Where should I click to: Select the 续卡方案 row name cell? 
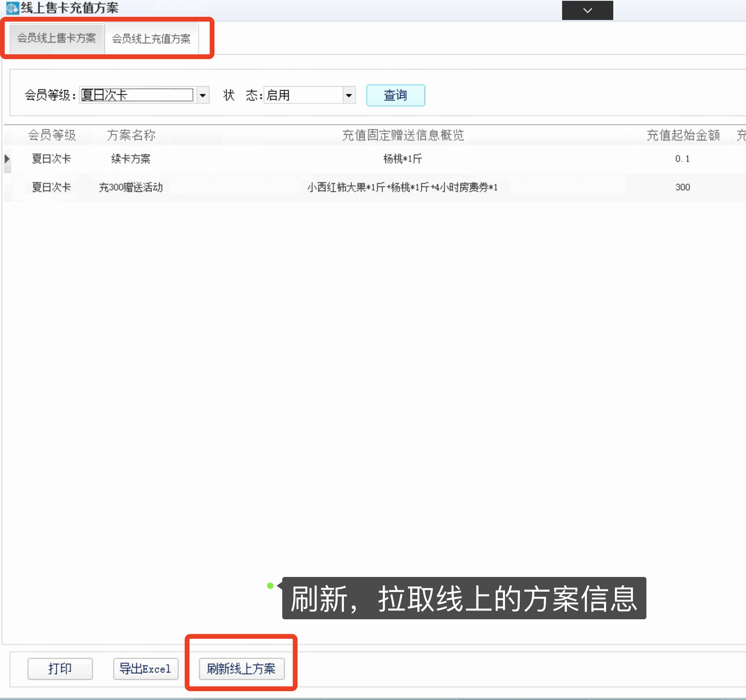(x=131, y=159)
